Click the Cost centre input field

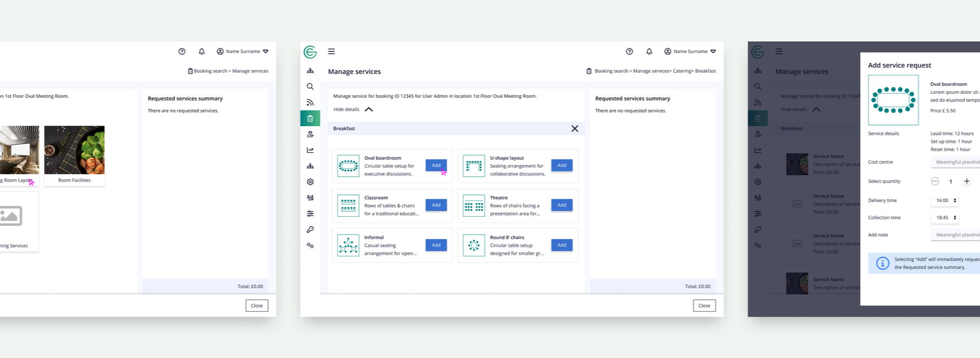[955, 162]
